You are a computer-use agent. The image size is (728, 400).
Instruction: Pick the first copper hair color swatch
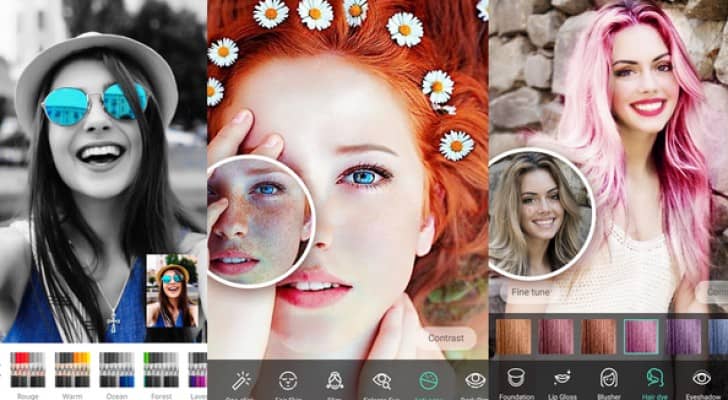[513, 337]
